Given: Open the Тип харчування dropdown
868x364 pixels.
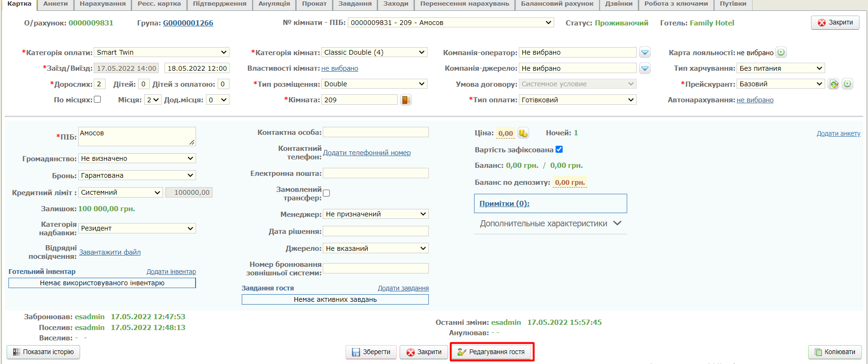Looking at the screenshot, I should pos(780,68).
